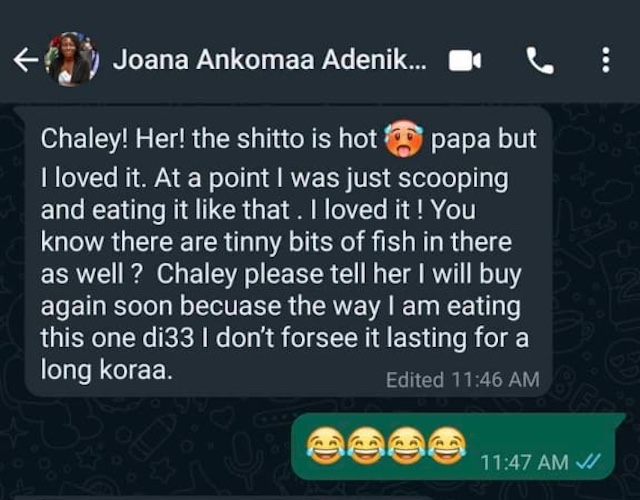
Task: Start a voice call with Joana
Action: pyautogui.click(x=540, y=60)
